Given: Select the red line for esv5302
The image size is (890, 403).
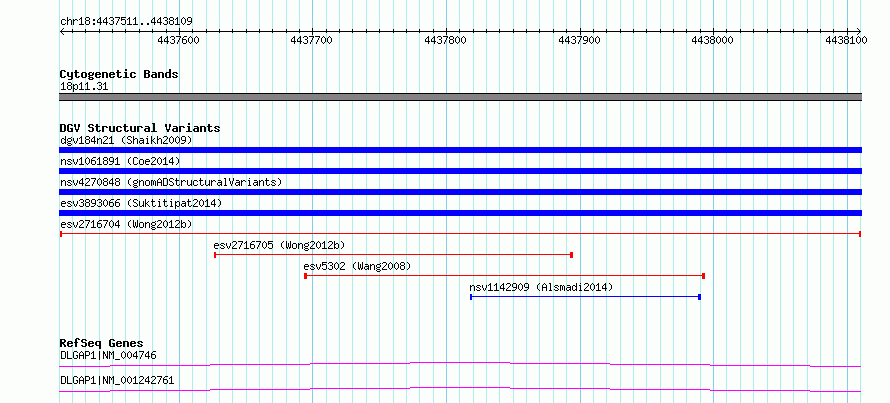Looking at the screenshot, I should click(505, 276).
